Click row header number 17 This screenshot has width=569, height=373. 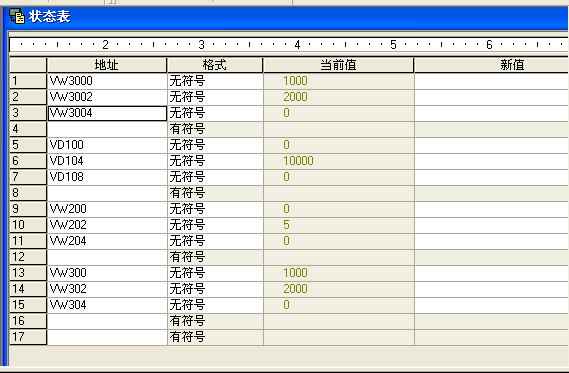[28, 336]
